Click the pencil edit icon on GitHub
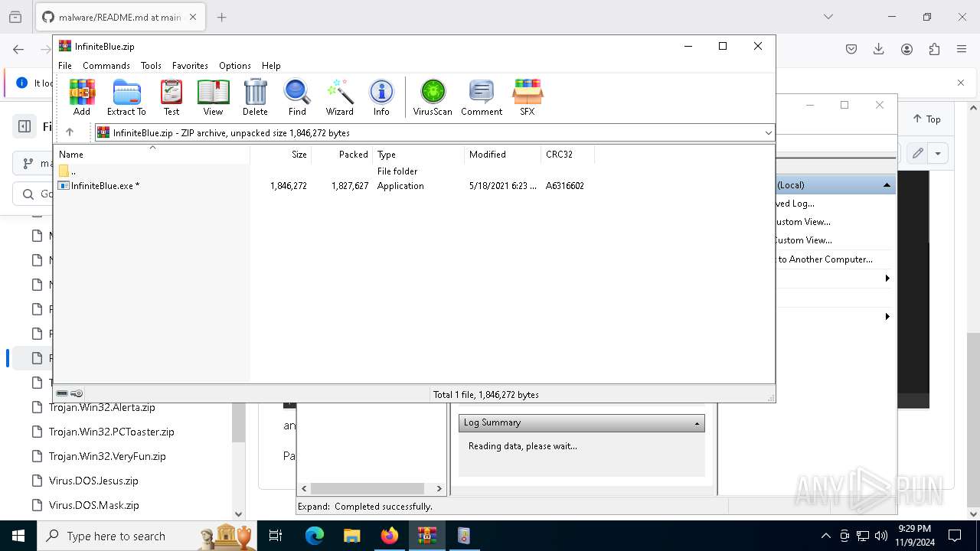The width and height of the screenshot is (980, 551). (x=917, y=153)
